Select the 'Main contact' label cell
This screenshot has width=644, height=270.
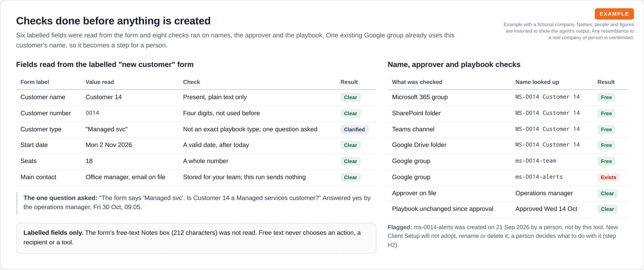point(38,177)
